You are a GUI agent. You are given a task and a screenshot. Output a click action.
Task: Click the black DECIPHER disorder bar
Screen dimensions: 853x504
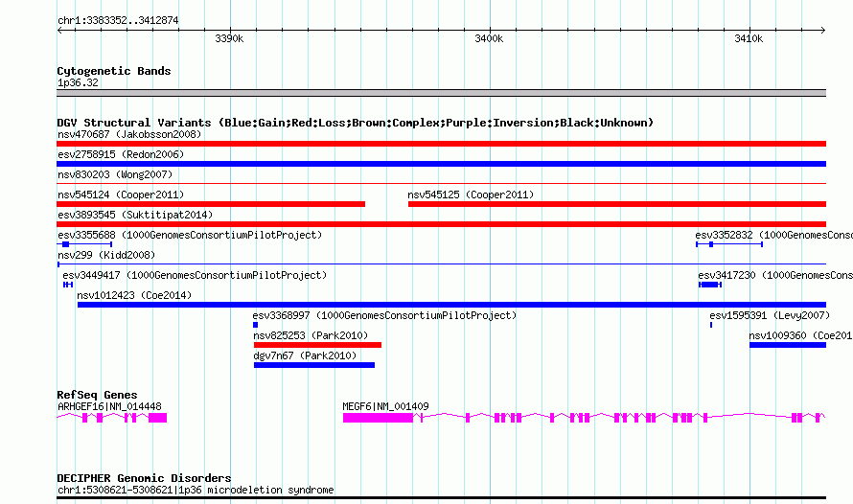pyautogui.click(x=441, y=497)
